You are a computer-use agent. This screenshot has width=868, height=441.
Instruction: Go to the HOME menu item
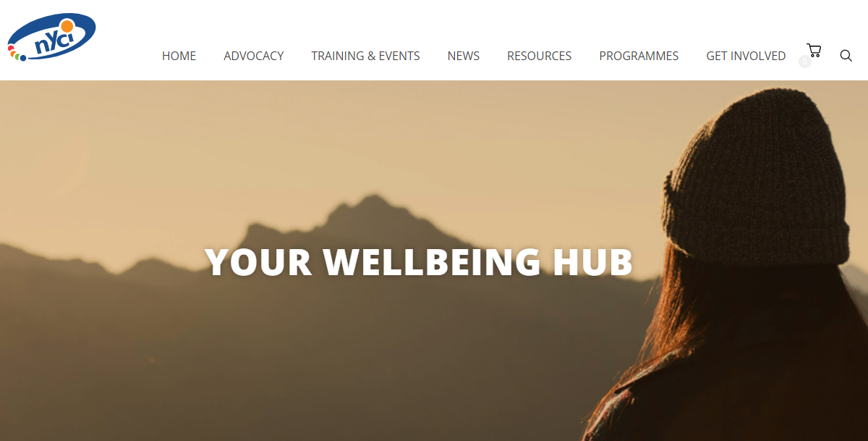click(x=179, y=56)
